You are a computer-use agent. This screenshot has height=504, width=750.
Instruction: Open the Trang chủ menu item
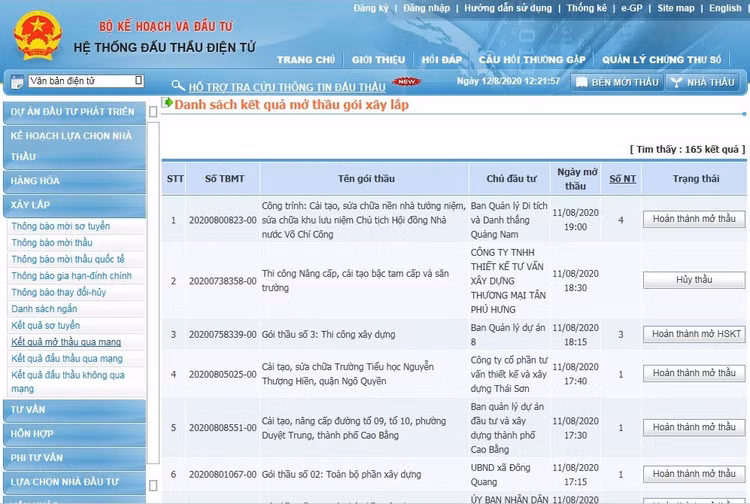pos(306,59)
